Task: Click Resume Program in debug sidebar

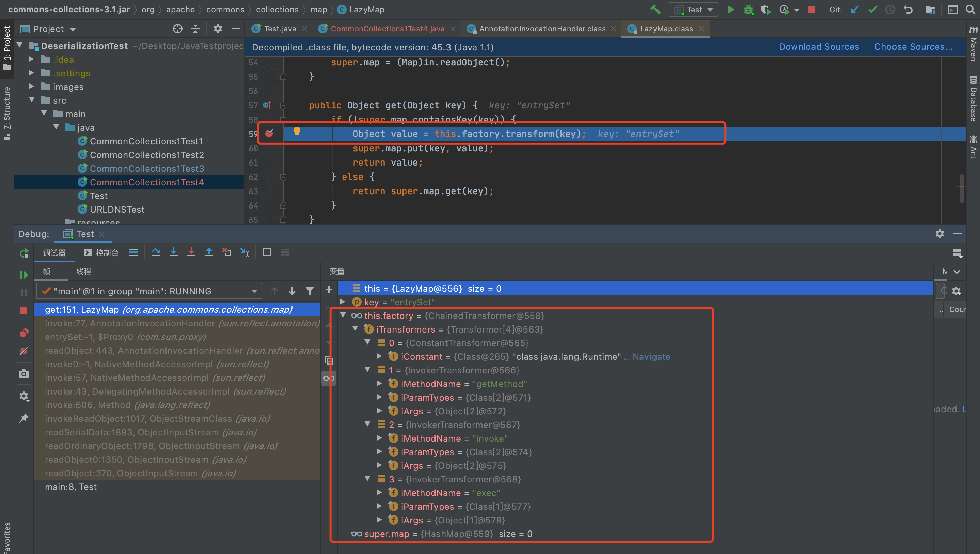Action: pos(24,275)
